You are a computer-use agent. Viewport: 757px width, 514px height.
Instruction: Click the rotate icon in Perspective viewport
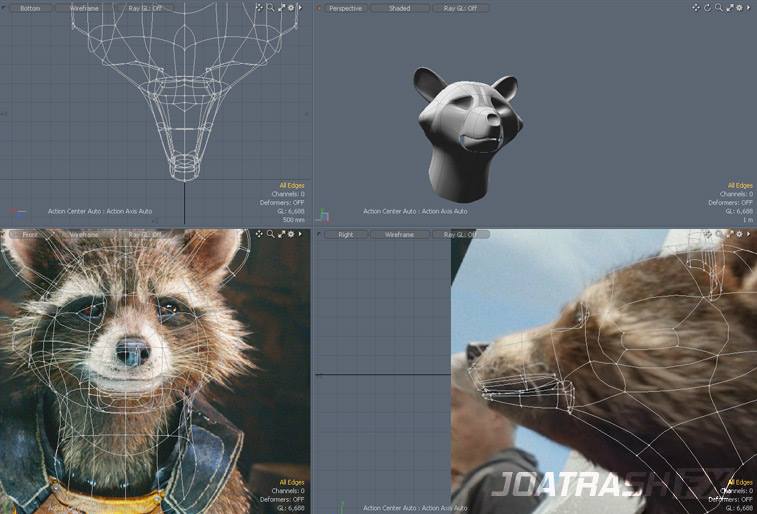707,7
